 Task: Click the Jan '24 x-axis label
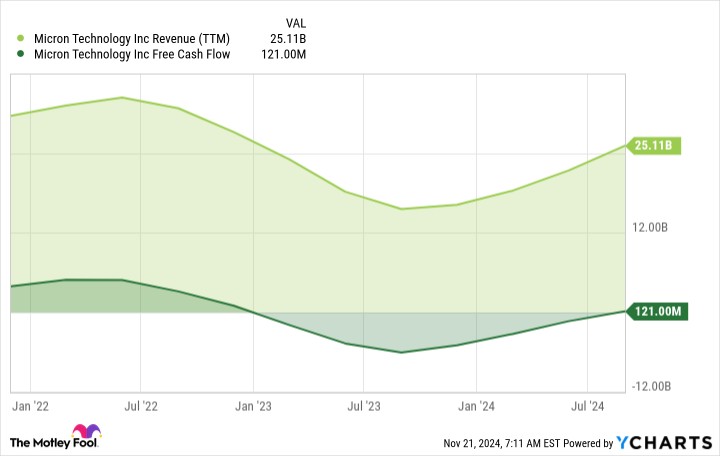coord(477,406)
